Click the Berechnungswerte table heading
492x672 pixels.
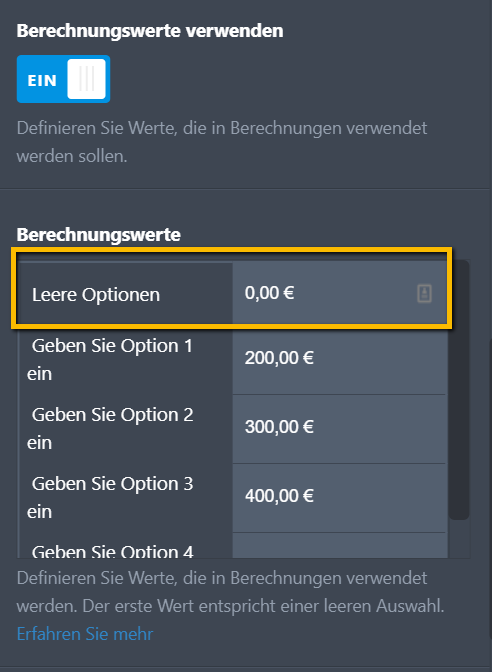[x=99, y=235]
